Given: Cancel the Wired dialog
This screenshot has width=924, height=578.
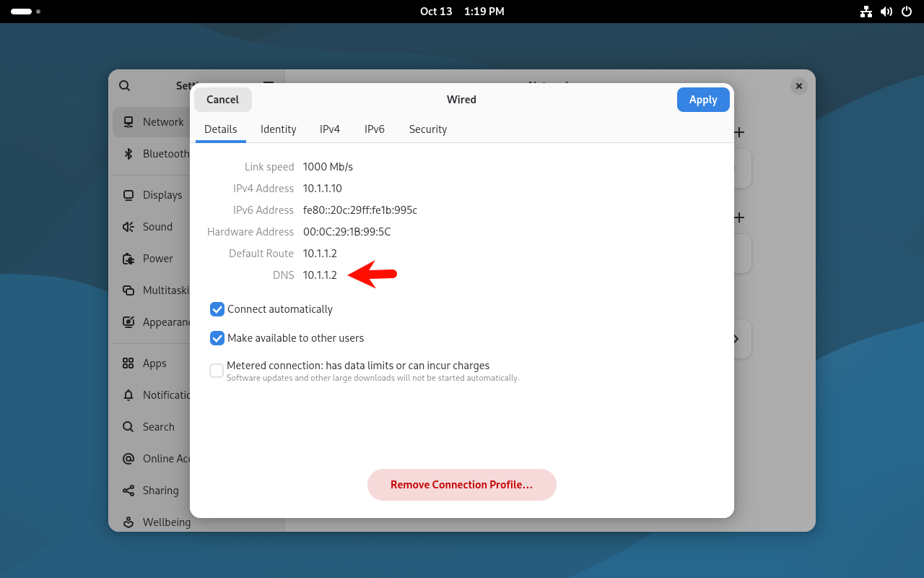Looking at the screenshot, I should (222, 100).
